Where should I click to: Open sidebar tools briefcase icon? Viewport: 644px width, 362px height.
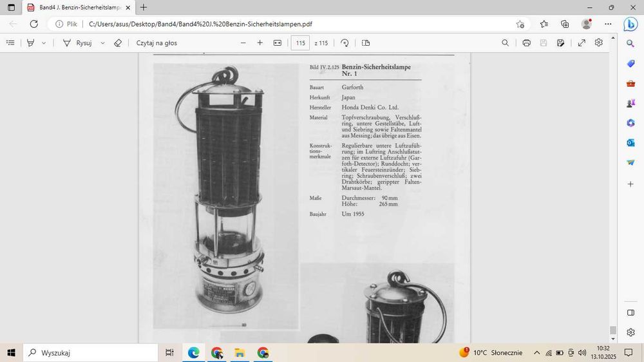tap(630, 83)
